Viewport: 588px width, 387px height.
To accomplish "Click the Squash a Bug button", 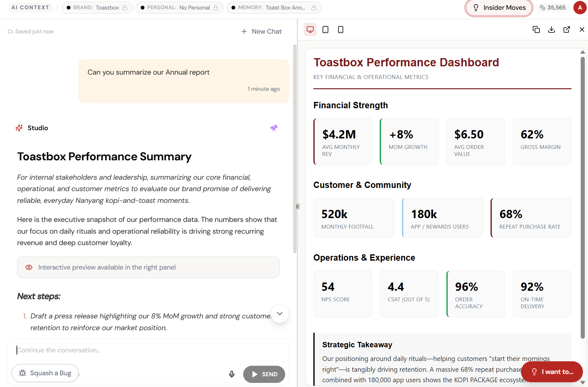I will coord(45,373).
